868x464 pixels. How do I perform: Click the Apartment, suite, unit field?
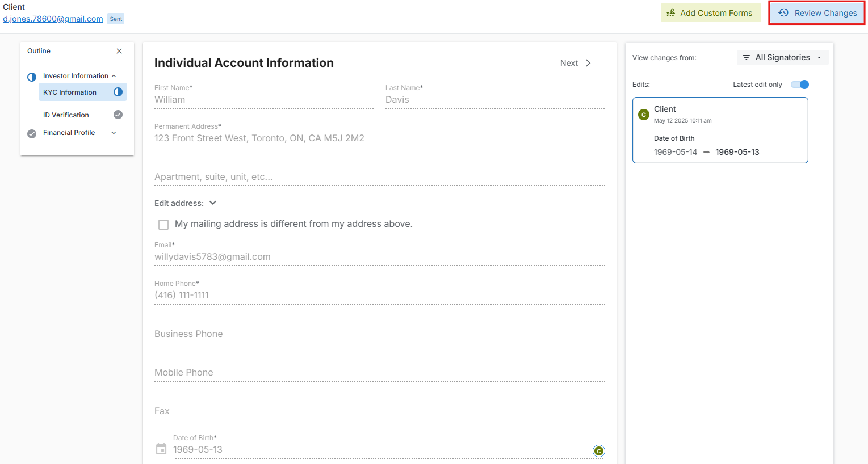point(380,177)
